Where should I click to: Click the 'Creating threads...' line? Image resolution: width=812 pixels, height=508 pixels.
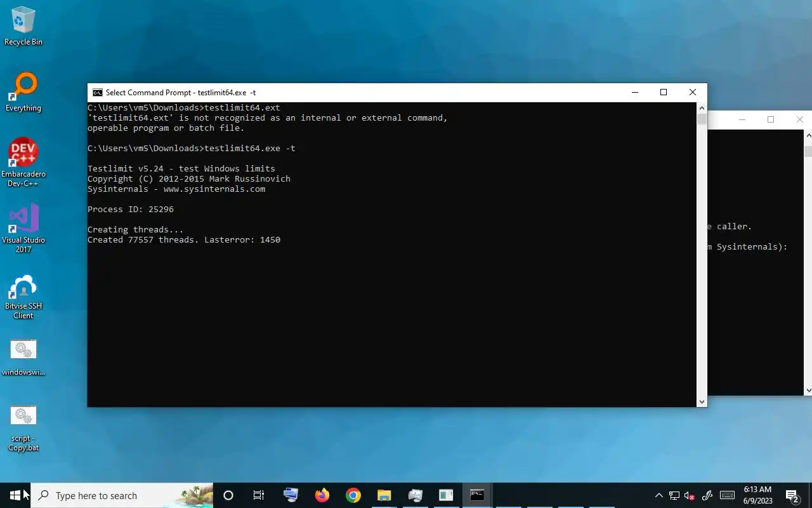click(136, 230)
